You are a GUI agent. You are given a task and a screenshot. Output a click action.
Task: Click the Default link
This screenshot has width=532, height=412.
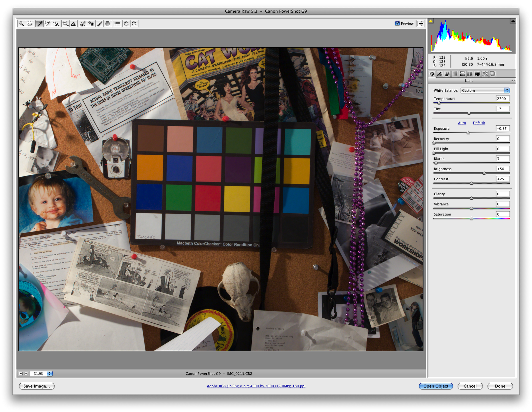coord(479,123)
